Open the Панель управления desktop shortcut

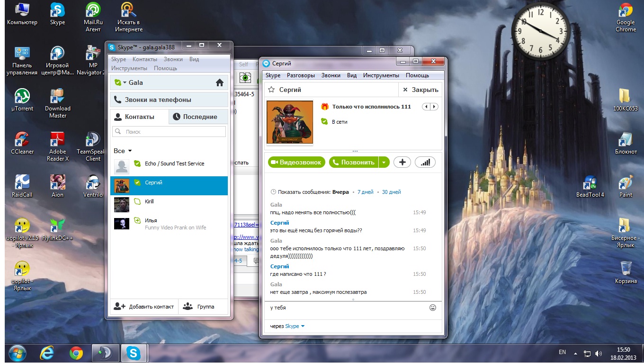pos(22,61)
